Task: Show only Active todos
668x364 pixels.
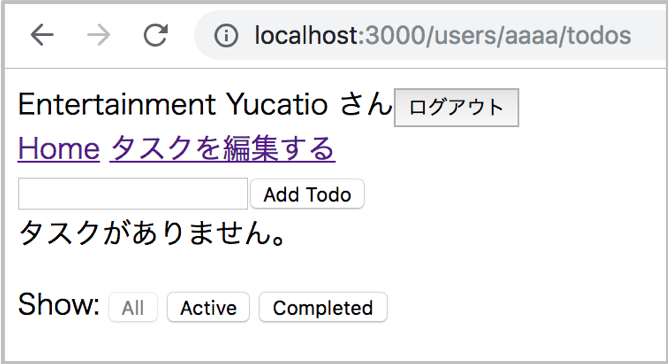Action: tap(208, 307)
